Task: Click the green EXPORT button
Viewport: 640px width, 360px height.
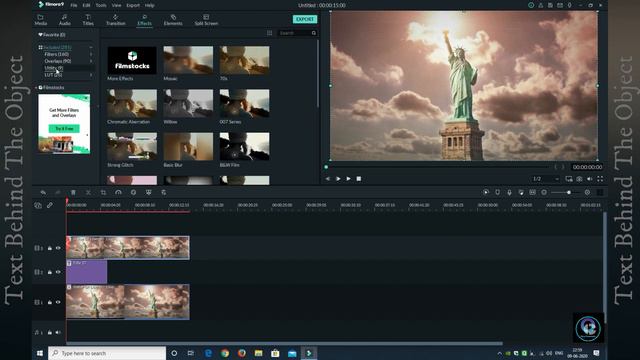Action: click(x=305, y=19)
